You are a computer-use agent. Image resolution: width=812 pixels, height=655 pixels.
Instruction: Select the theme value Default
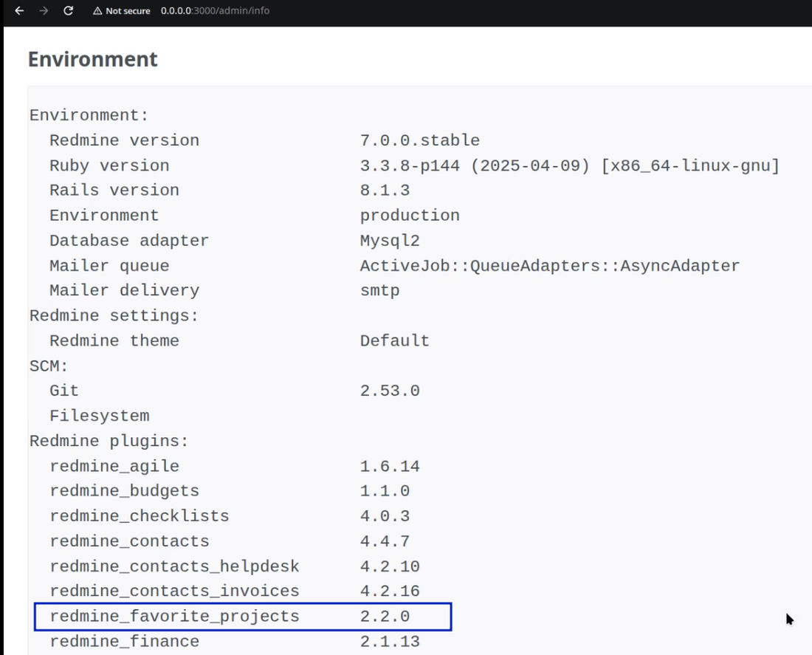pyautogui.click(x=395, y=341)
